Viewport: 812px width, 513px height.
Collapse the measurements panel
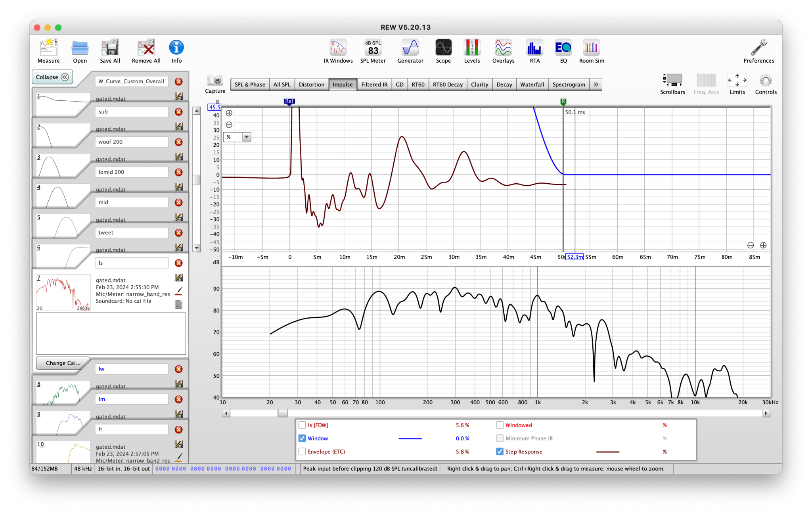tap(52, 77)
